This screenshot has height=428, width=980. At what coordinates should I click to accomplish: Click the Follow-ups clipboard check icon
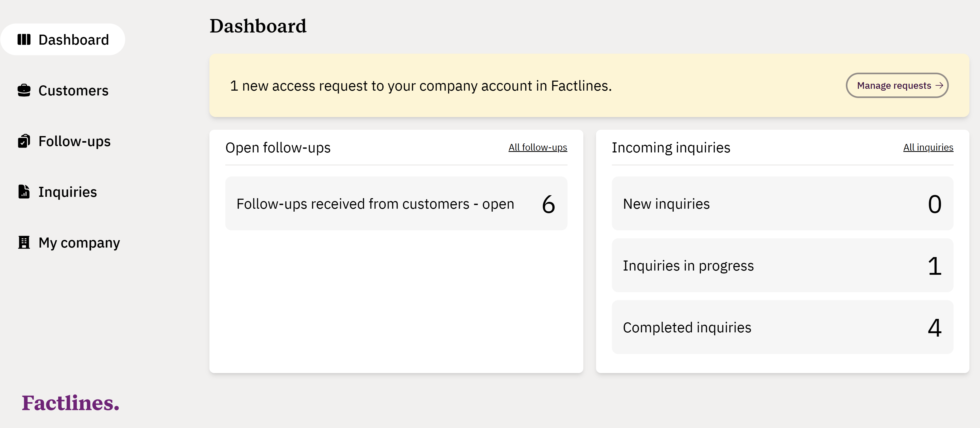click(24, 141)
